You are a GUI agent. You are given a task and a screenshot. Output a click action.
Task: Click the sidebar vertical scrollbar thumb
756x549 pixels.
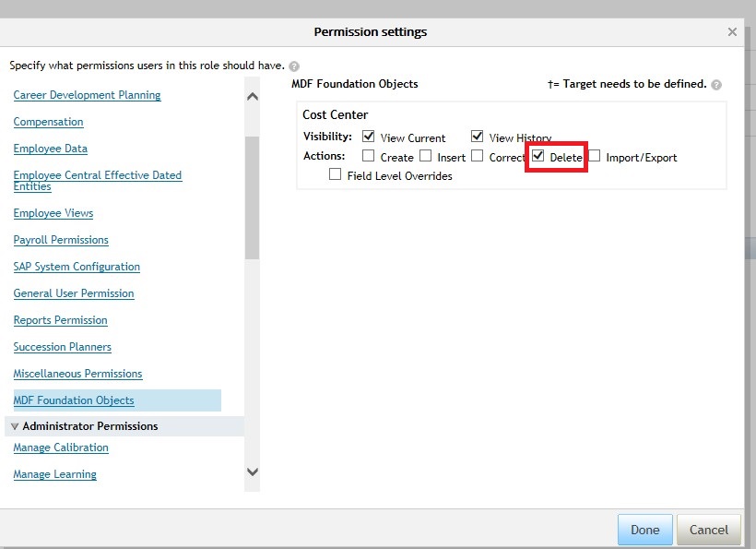pyautogui.click(x=252, y=197)
